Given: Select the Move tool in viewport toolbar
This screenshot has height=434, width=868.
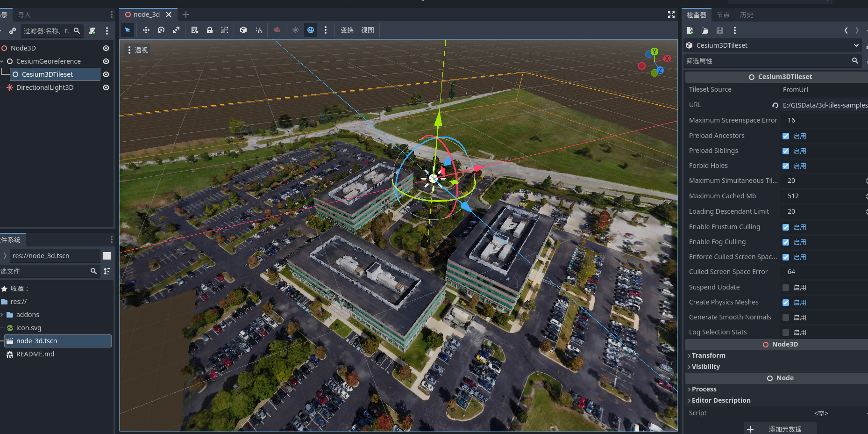Looking at the screenshot, I should pyautogui.click(x=146, y=30).
